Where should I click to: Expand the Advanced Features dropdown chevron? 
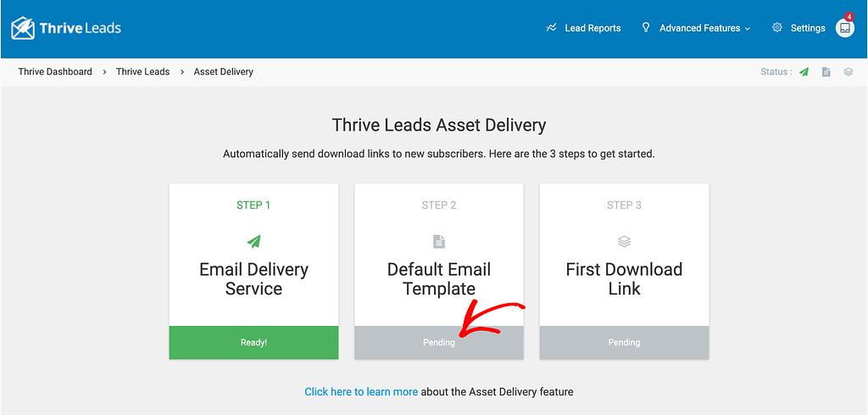[x=748, y=28]
